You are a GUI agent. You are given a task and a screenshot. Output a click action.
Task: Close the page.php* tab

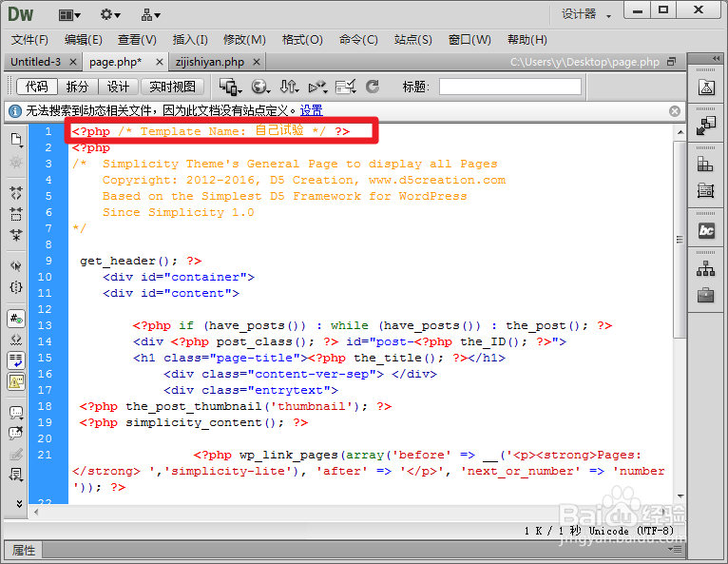(x=160, y=62)
